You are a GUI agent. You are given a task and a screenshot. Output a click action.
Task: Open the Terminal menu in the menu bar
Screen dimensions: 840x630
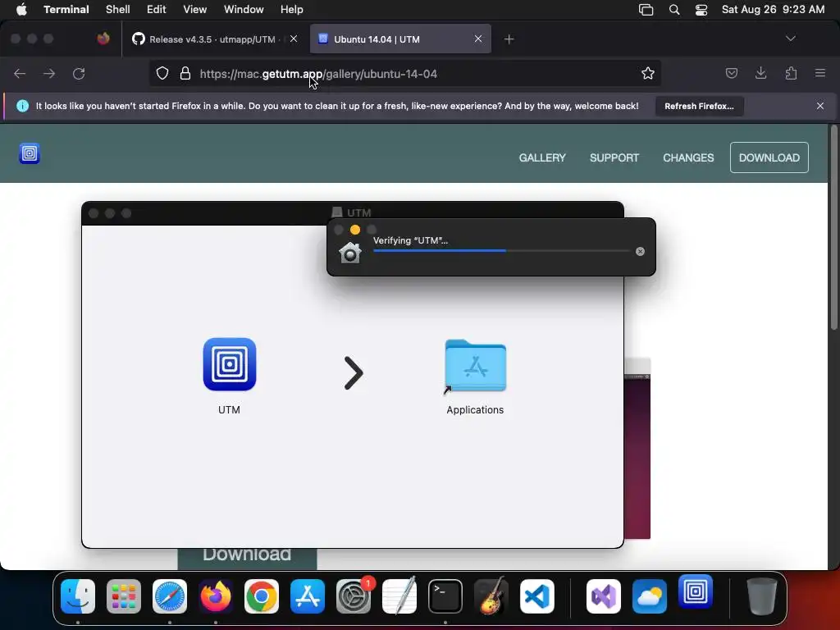tap(66, 10)
